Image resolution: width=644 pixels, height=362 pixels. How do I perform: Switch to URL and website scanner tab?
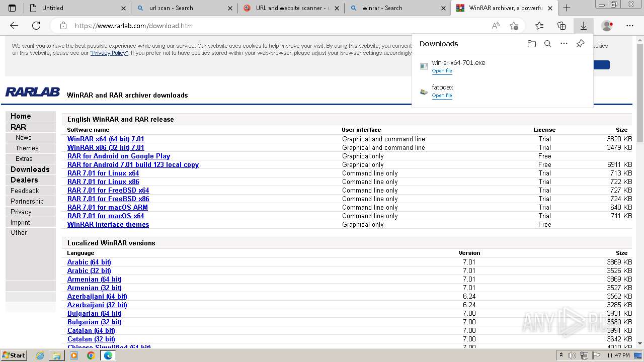(291, 8)
